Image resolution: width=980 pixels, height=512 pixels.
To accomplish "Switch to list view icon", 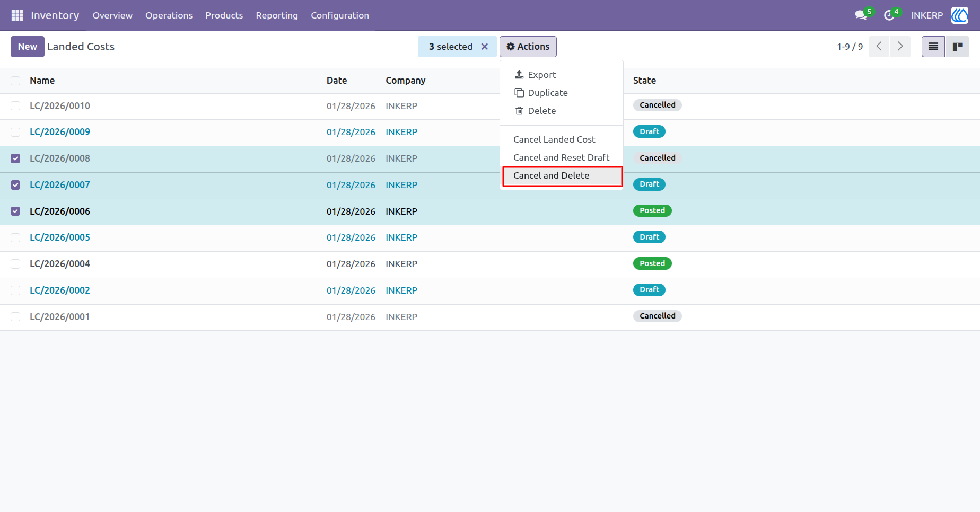I will pos(933,47).
